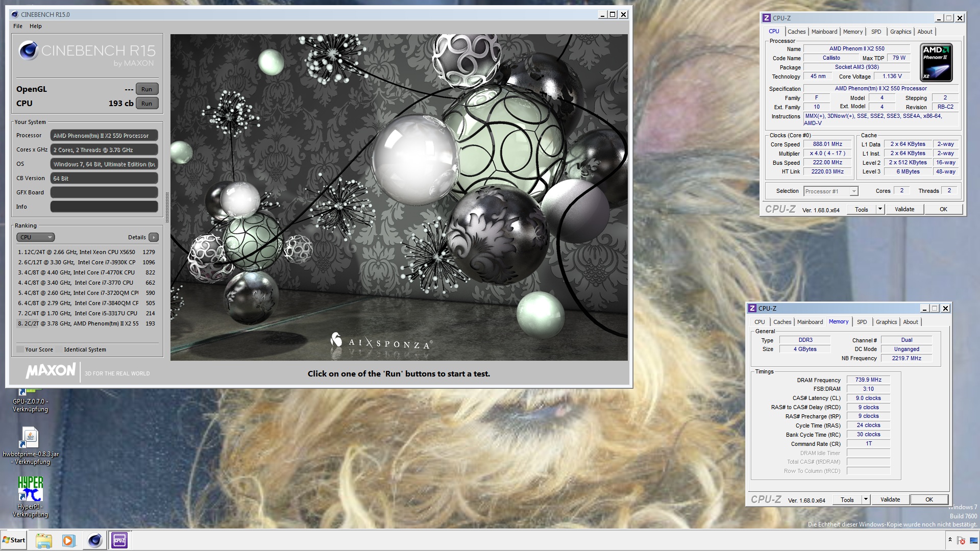980x551 pixels.
Task: Click the MAXON logo
Action: [x=51, y=370]
